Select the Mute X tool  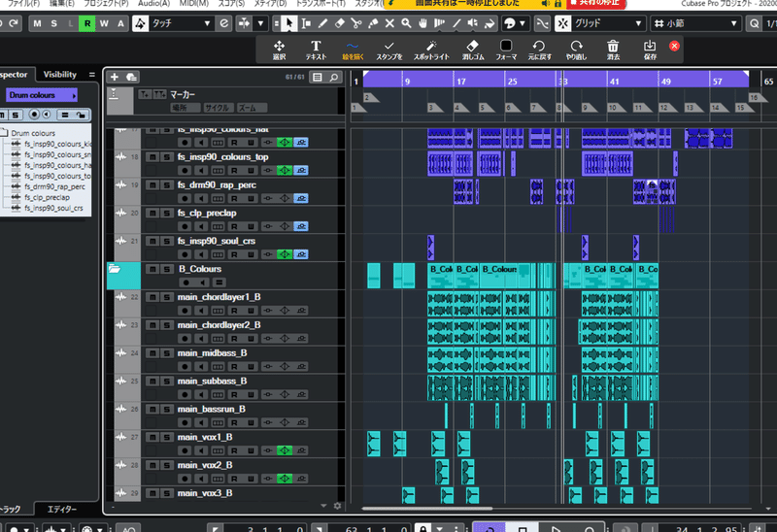(389, 23)
